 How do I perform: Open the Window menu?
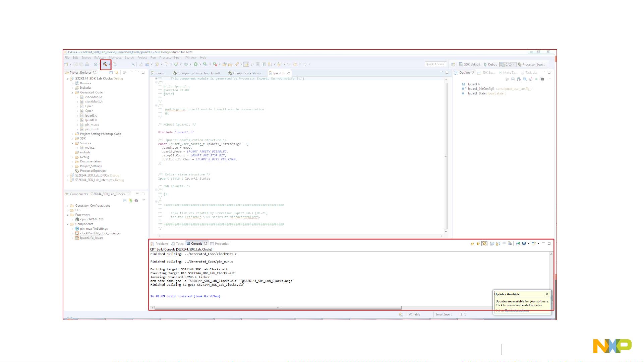point(191,58)
